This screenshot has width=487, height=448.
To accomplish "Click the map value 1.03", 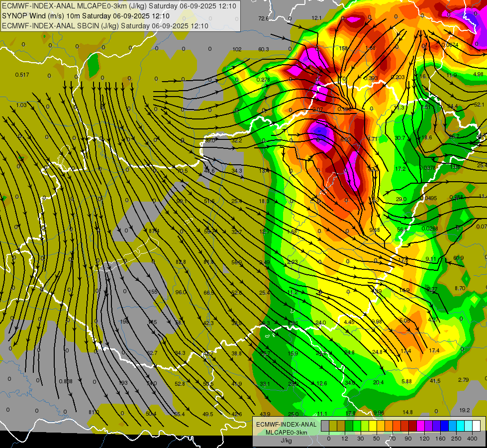I will [21, 105].
